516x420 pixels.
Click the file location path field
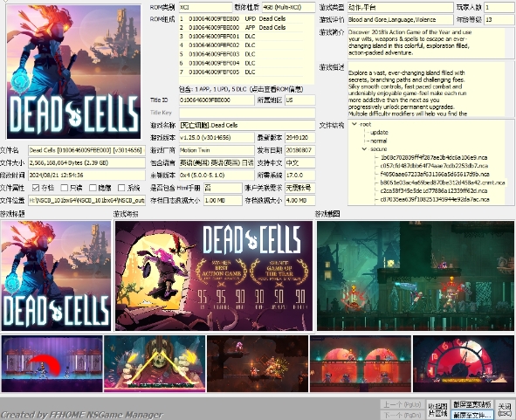click(x=86, y=200)
